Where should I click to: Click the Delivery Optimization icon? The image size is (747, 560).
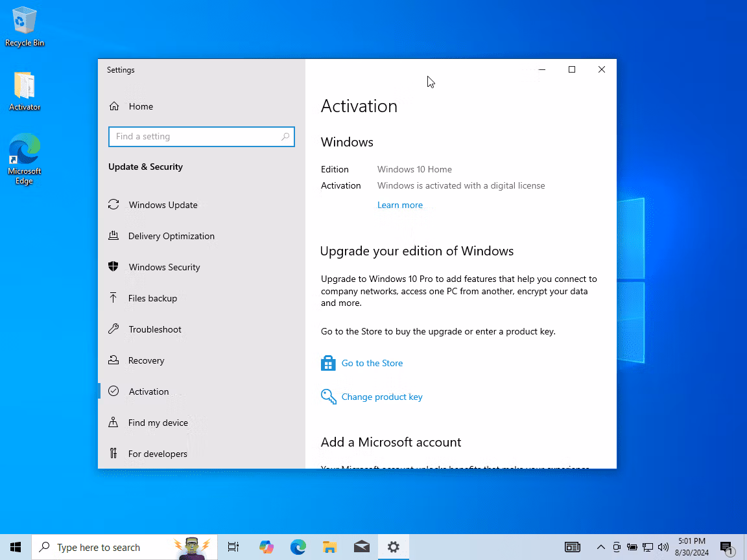pos(113,235)
